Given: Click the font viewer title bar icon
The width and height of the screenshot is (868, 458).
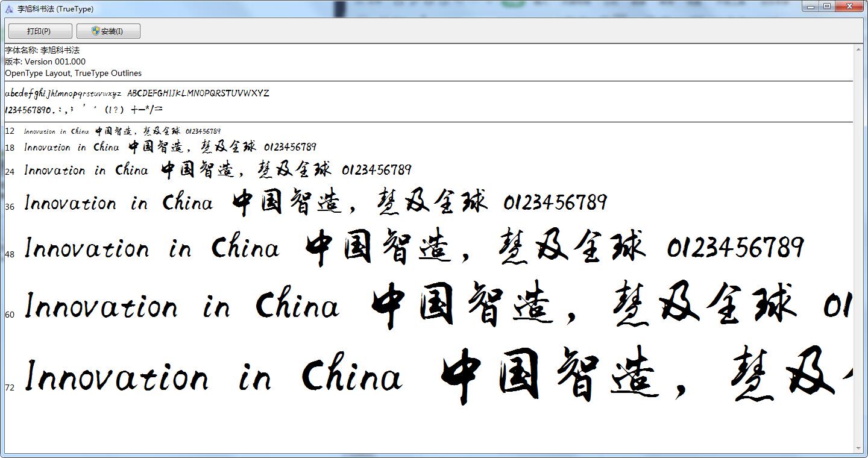Looking at the screenshot, I should pyautogui.click(x=8, y=9).
